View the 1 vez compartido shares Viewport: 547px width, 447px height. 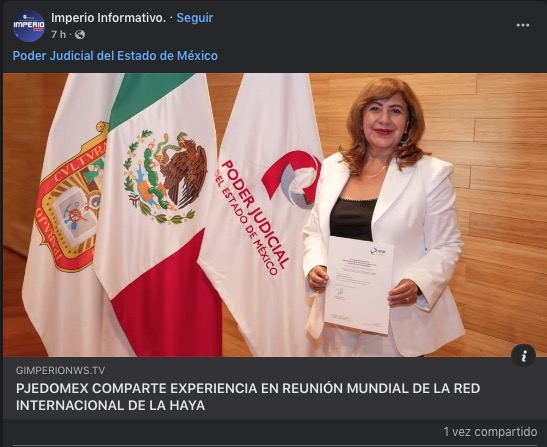[x=490, y=432]
